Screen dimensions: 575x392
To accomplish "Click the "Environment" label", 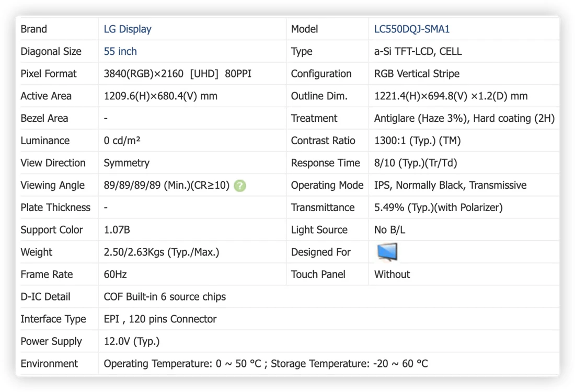I will 49,364.
